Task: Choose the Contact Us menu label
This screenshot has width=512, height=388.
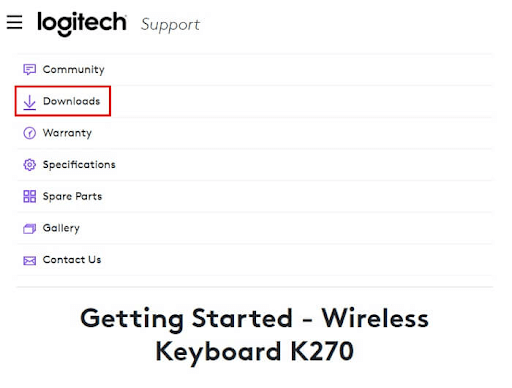Action: click(x=72, y=260)
